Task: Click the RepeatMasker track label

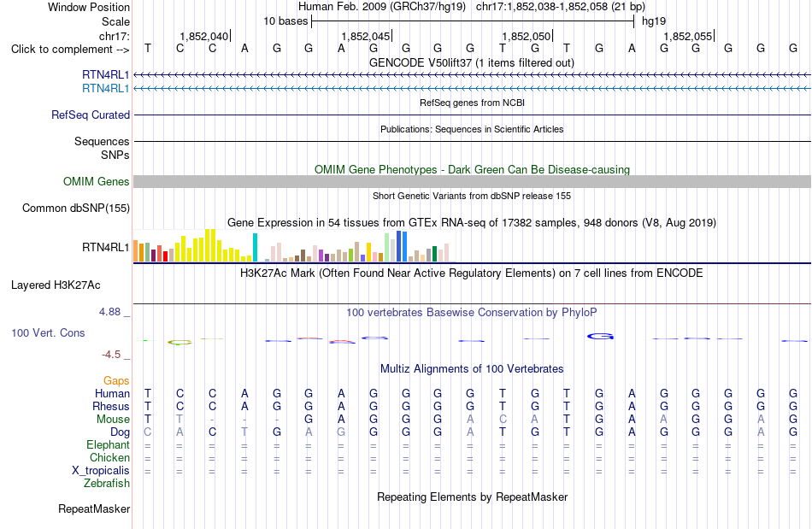Action: click(94, 509)
